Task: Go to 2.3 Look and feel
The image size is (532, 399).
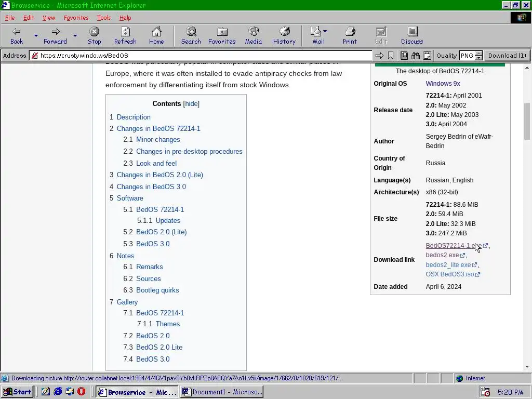Action: click(156, 163)
